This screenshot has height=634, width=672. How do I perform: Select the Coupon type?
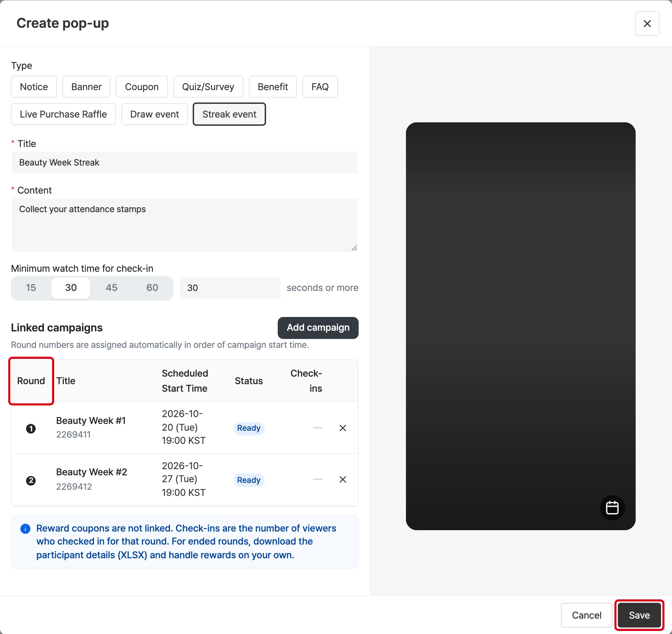[142, 87]
